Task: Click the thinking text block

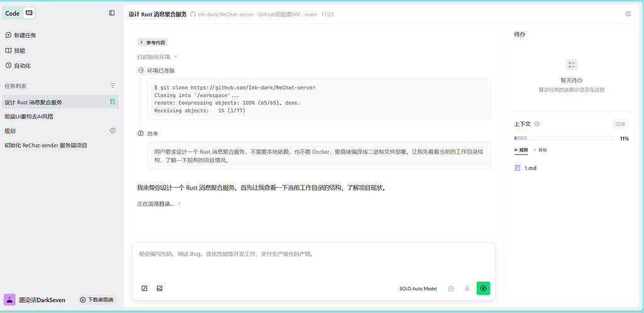Action: 319,156
